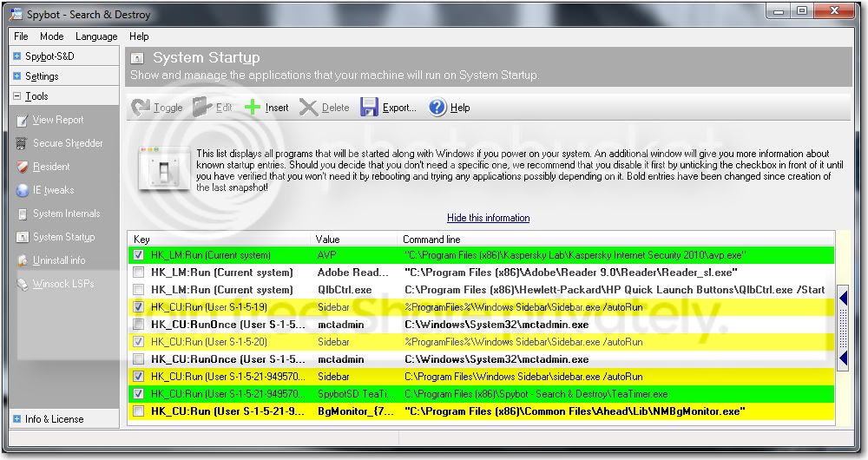Click the Delete X icon
This screenshot has width=868, height=460.
pos(308,108)
